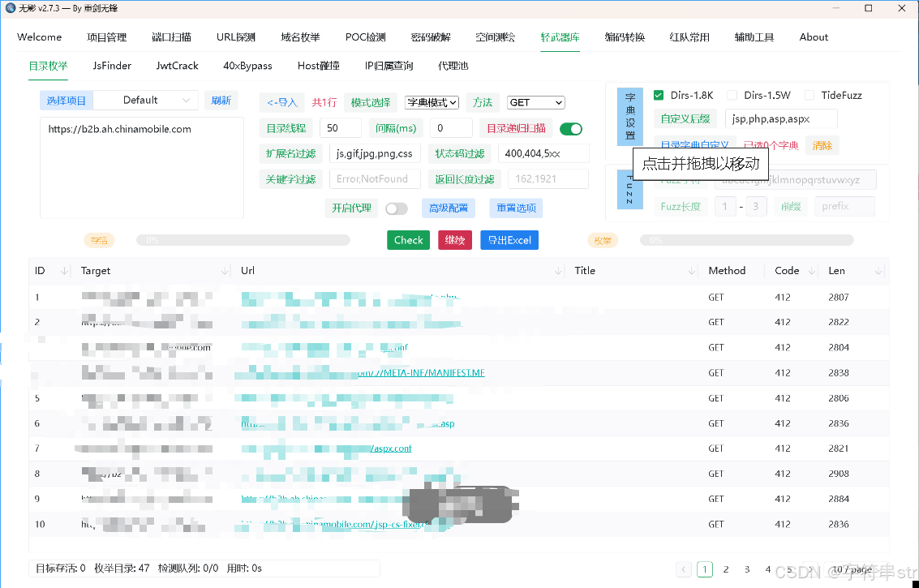This screenshot has height=588, width=919.
Task: Go to results page 2
Action: pyautogui.click(x=726, y=569)
